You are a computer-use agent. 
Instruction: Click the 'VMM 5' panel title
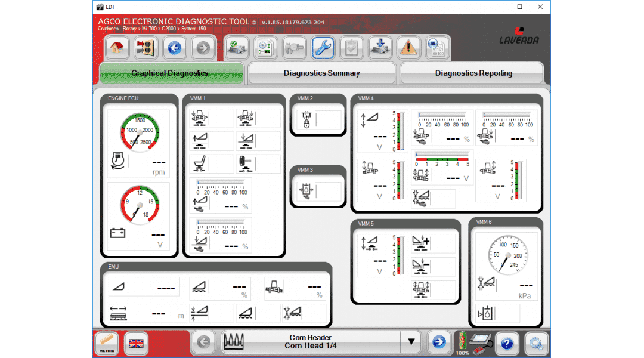[366, 224]
